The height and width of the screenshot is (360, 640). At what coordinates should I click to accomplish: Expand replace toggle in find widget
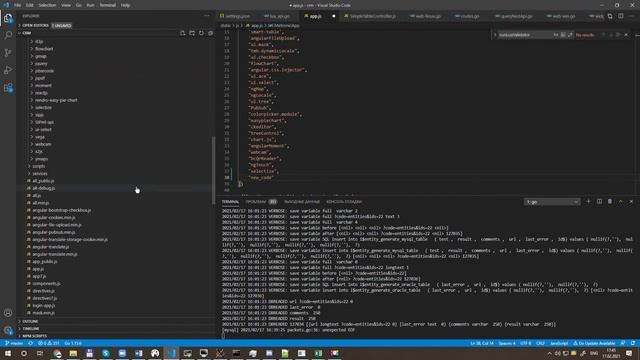click(x=495, y=35)
